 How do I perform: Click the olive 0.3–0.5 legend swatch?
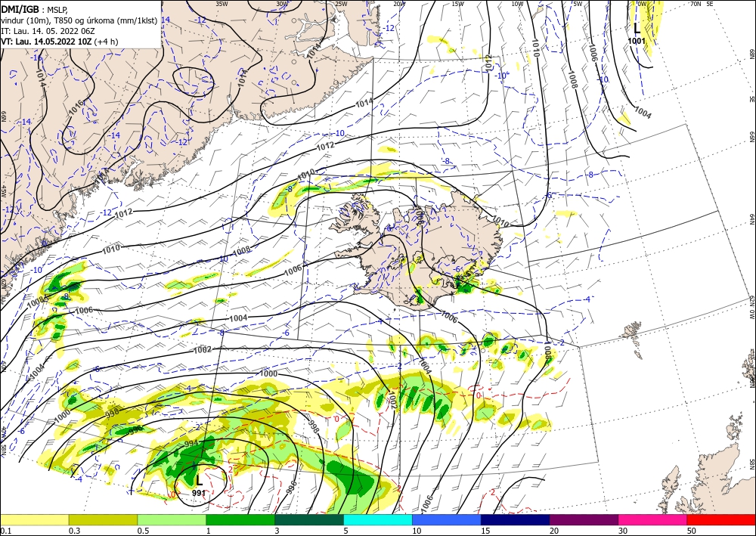click(103, 519)
